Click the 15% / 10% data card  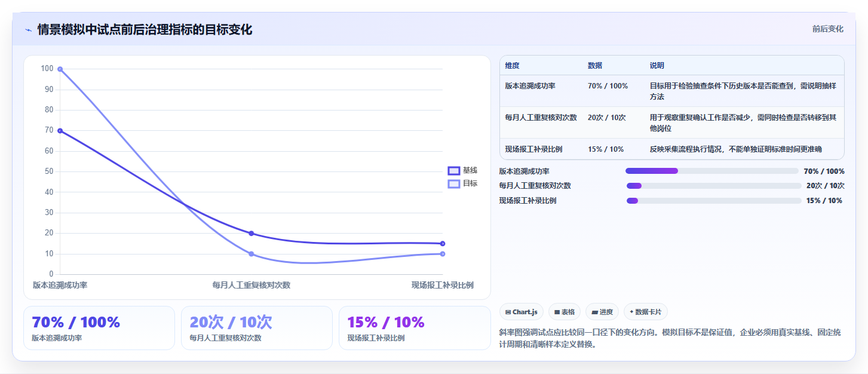[415, 328]
